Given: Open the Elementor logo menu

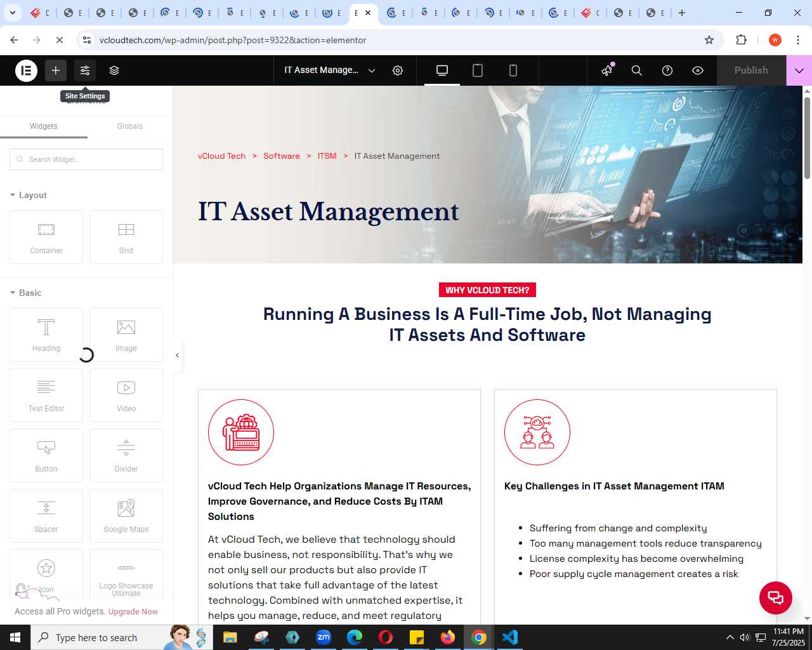Looking at the screenshot, I should (x=26, y=70).
